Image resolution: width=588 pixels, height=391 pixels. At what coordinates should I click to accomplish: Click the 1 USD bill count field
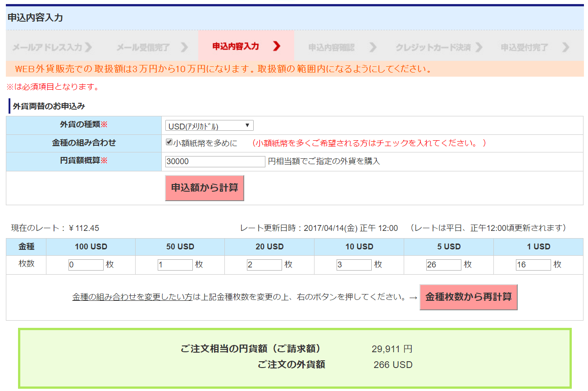(533, 265)
